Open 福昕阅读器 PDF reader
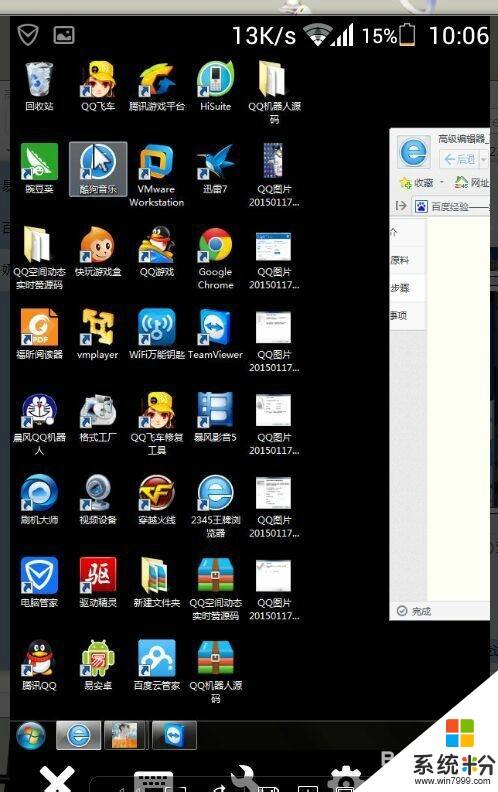The image size is (498, 792). pyautogui.click(x=39, y=334)
